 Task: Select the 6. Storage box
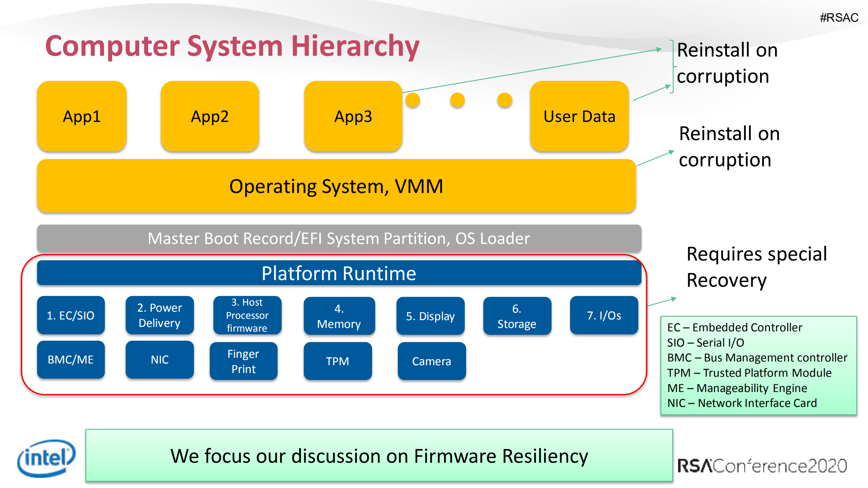[517, 316]
